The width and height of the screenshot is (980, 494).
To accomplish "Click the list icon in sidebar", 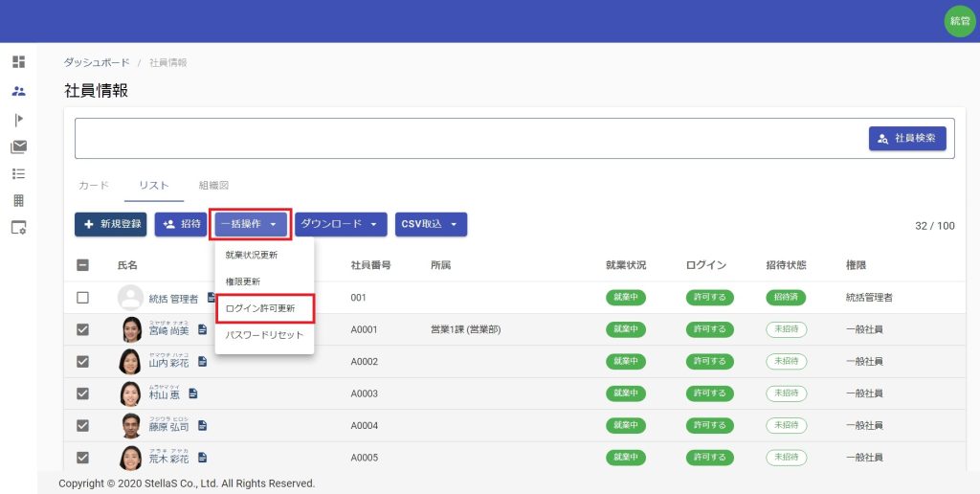I will click(18, 173).
